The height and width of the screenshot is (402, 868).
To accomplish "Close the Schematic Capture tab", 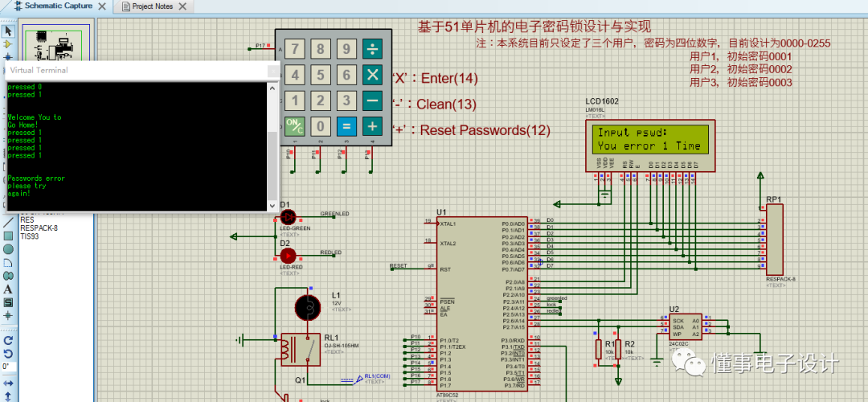I will coord(101,6).
